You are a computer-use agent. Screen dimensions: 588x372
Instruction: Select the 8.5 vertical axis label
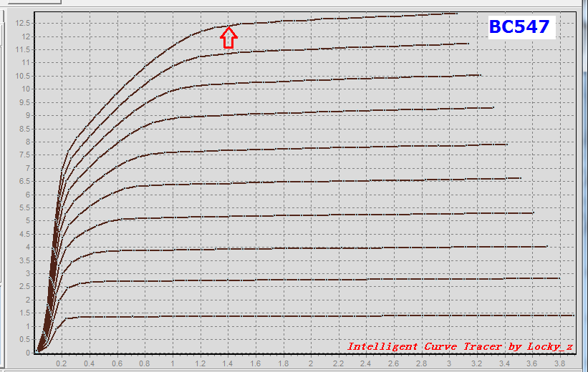[25, 129]
